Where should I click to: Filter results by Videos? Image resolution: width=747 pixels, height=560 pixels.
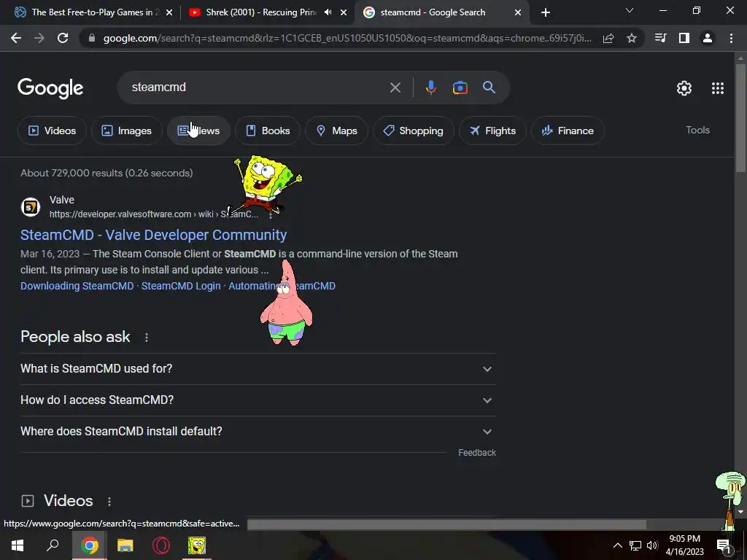coord(52,131)
